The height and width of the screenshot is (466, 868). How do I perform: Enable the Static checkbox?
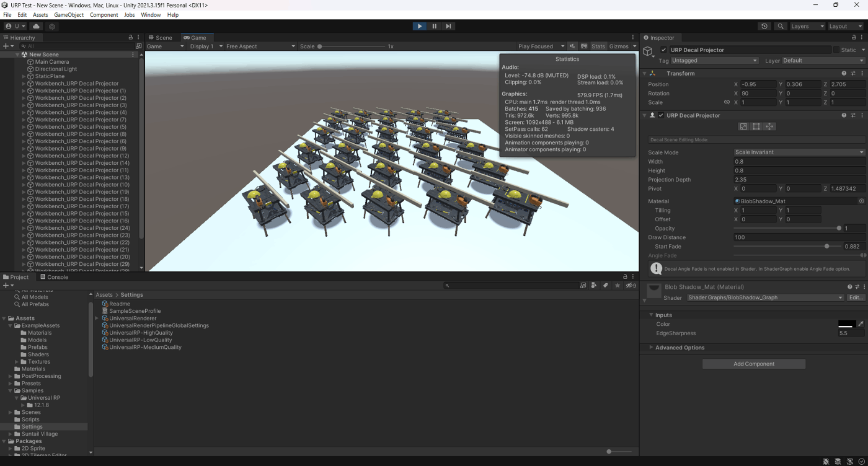pos(836,50)
